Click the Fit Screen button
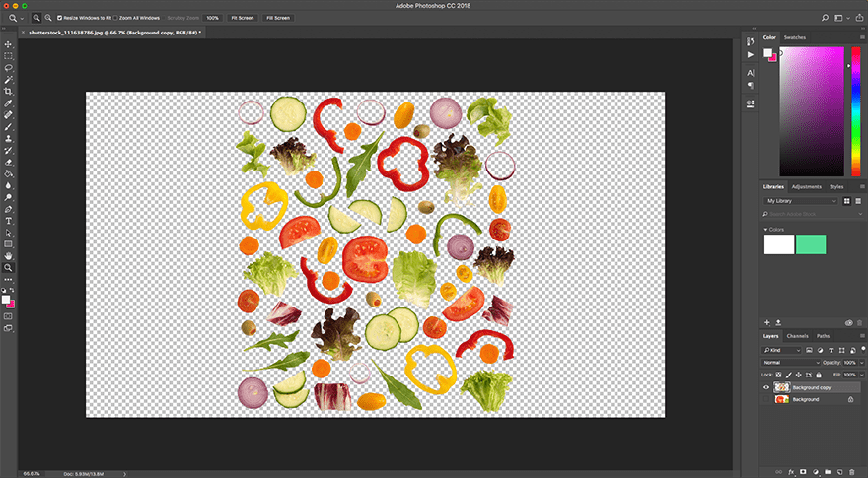Image resolution: width=868 pixels, height=478 pixels. coord(242,18)
